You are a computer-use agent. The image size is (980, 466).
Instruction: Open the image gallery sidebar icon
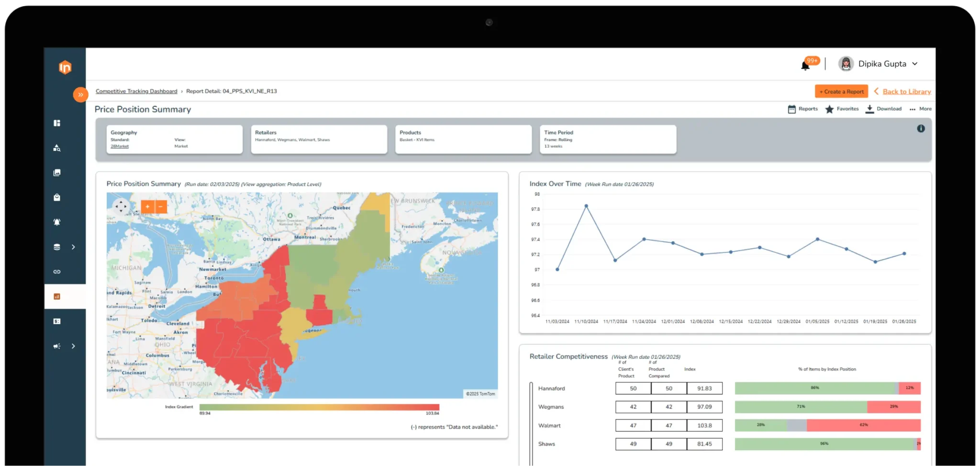[x=57, y=172]
